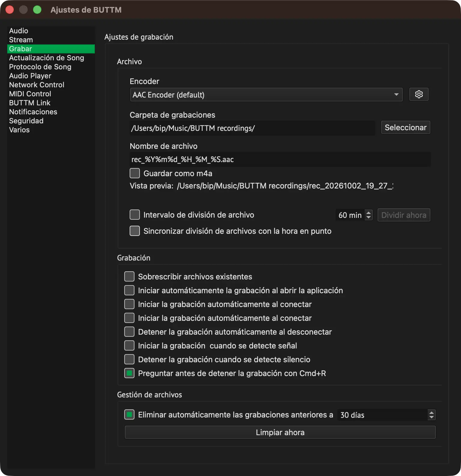Uncheck Preguntar antes de detener con Cmd+R
The image size is (461, 476).
point(129,373)
